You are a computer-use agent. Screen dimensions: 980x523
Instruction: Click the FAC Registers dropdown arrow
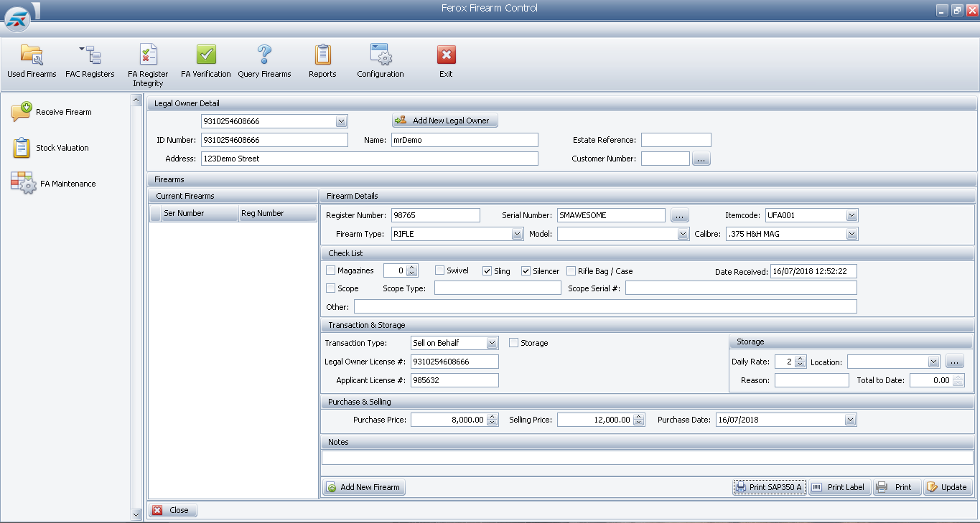pyautogui.click(x=82, y=48)
